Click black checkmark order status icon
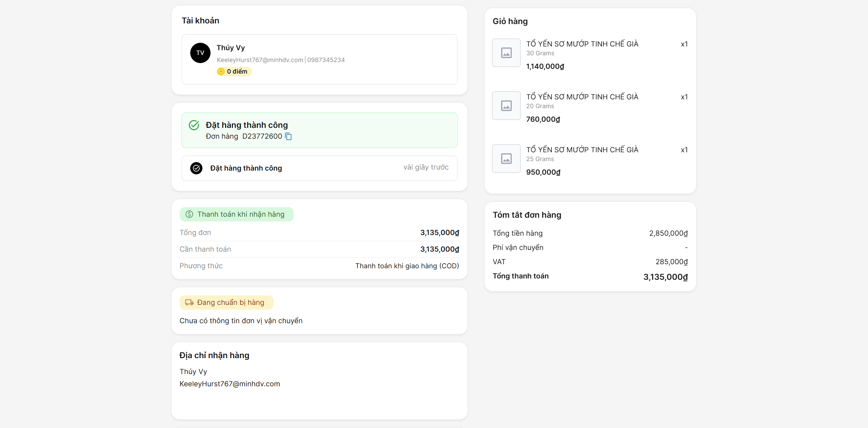 click(196, 168)
